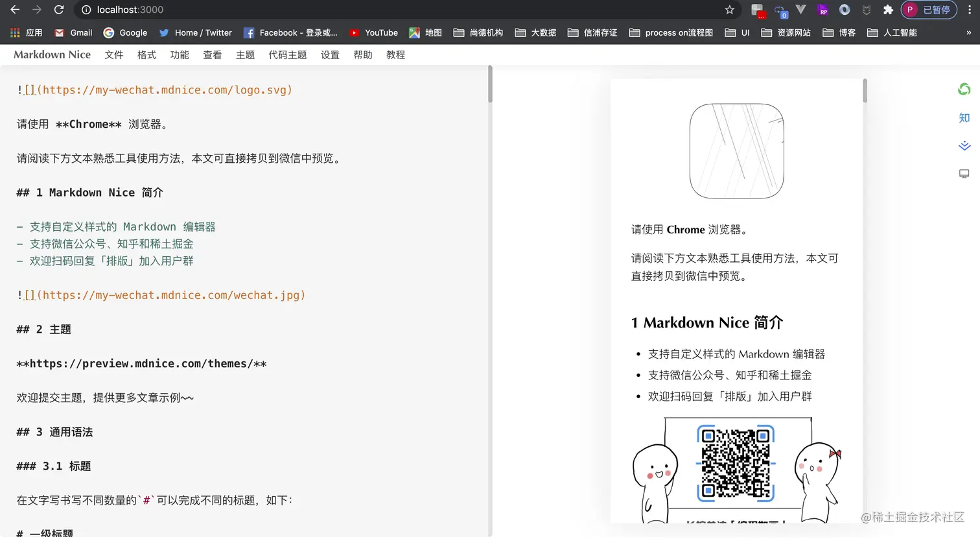Click the preview pane scrollbar thumb
Screen dimensions: 980x539
(865, 91)
